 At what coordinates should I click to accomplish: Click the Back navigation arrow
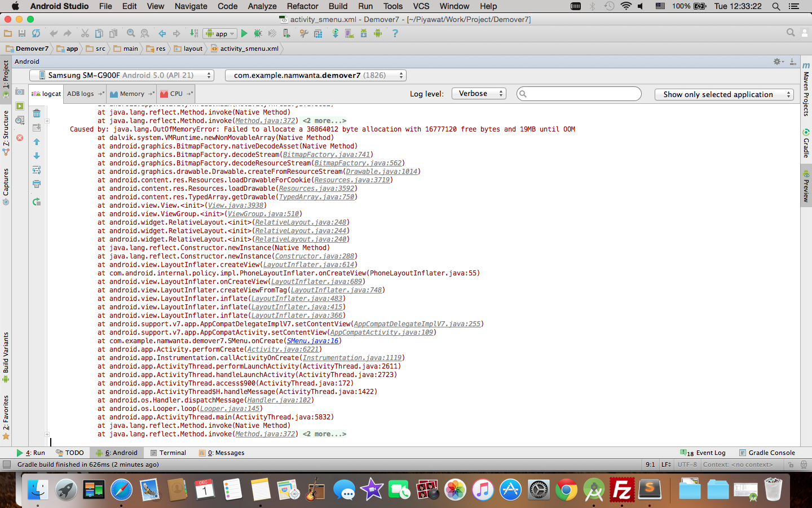coord(162,33)
